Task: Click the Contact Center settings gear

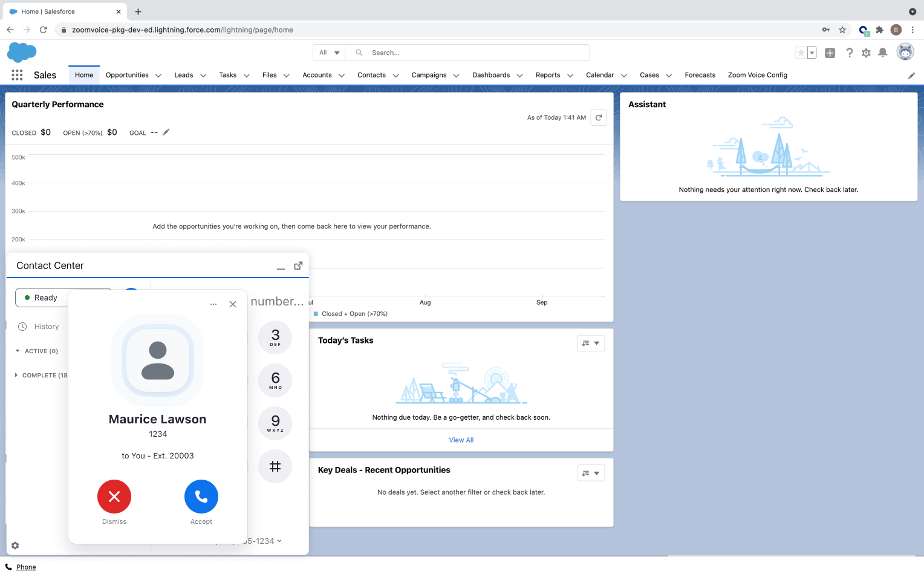Action: tap(15, 546)
